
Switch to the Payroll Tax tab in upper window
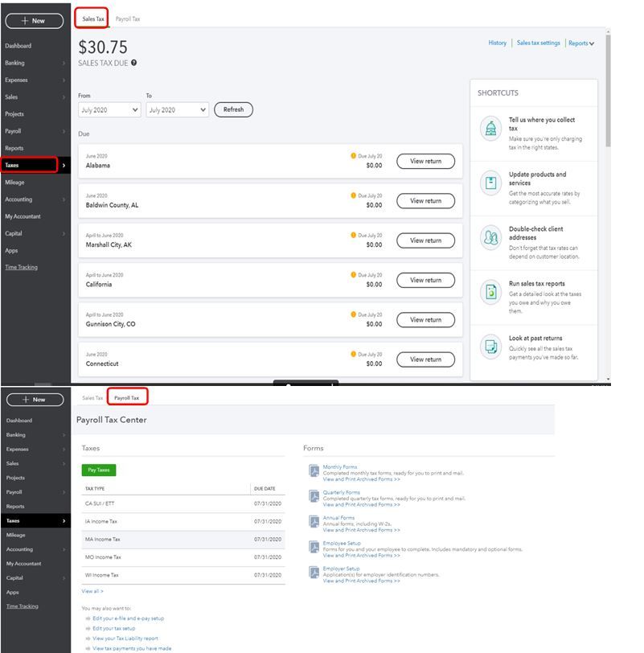(128, 18)
